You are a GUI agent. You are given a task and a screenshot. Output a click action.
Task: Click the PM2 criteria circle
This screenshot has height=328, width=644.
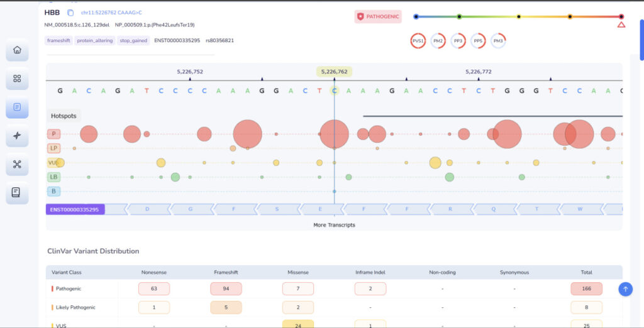(438, 41)
